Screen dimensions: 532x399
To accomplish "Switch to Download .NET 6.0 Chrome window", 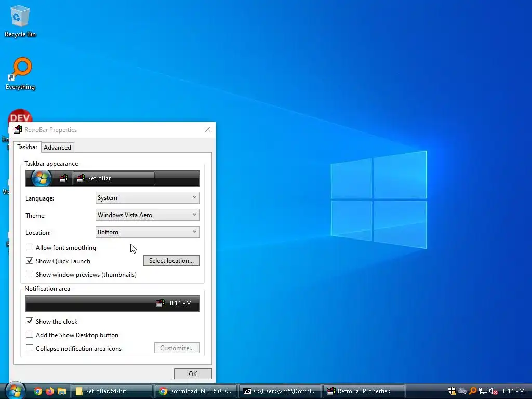I will (x=196, y=391).
